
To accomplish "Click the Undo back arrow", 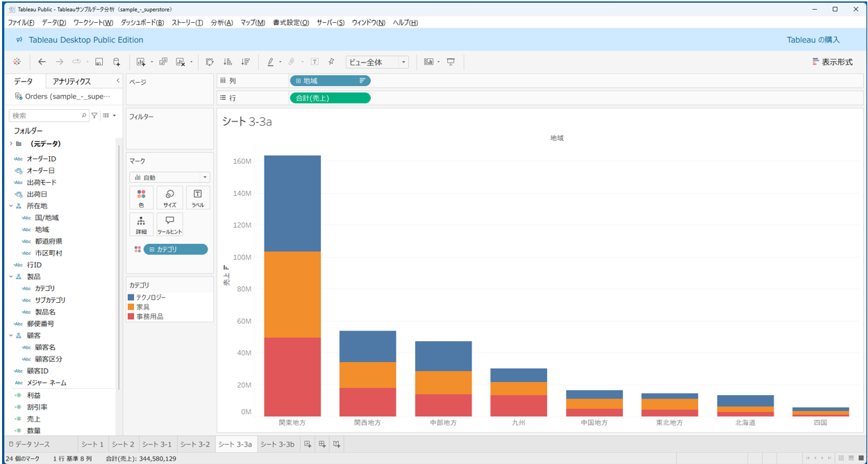I will [x=42, y=62].
